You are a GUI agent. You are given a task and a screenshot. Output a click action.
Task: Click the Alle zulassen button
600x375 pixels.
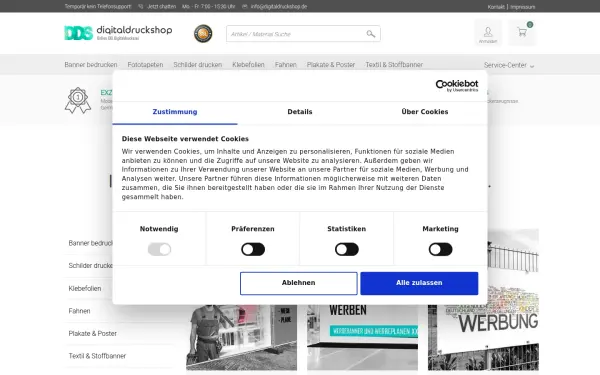(x=419, y=283)
